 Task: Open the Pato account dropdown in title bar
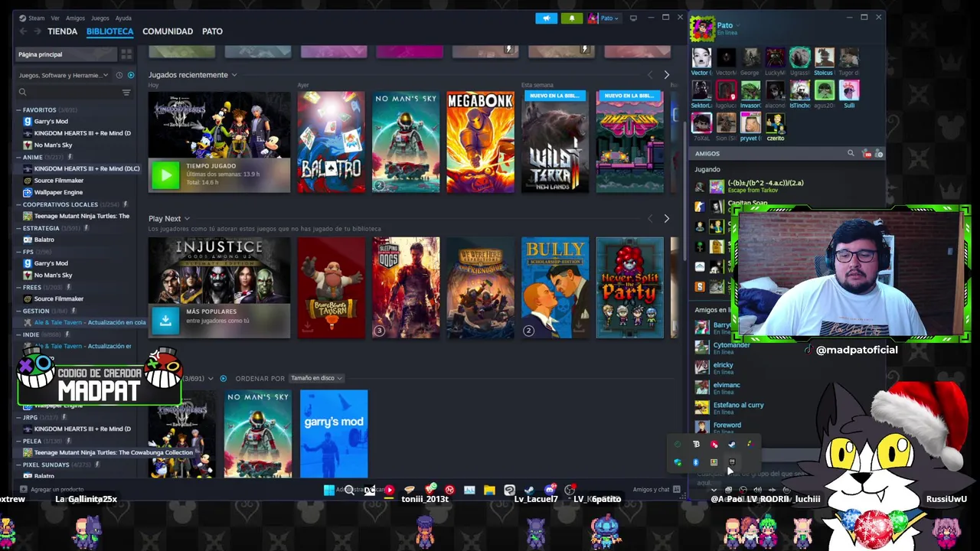(605, 18)
